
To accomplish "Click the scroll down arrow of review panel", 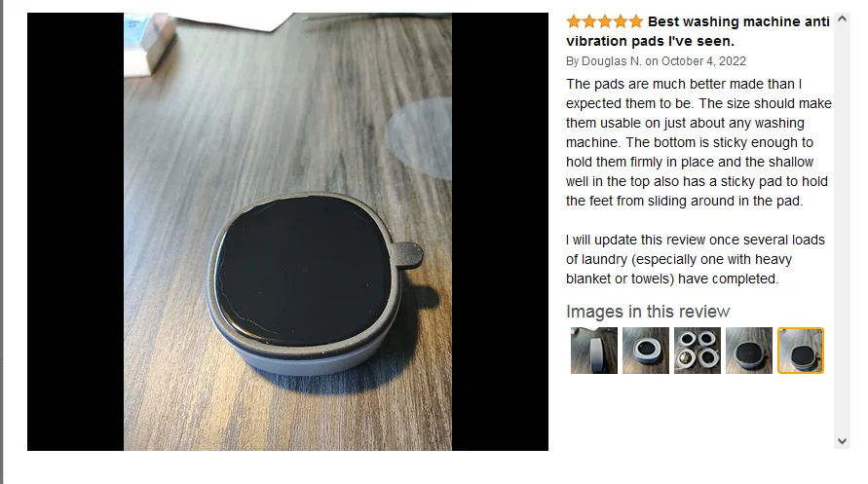I will 842,441.
